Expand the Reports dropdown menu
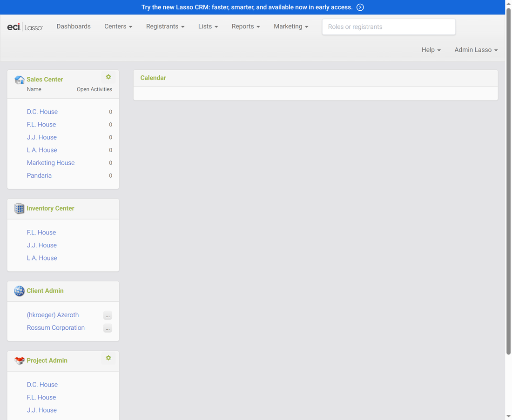This screenshot has width=512, height=420. [246, 27]
